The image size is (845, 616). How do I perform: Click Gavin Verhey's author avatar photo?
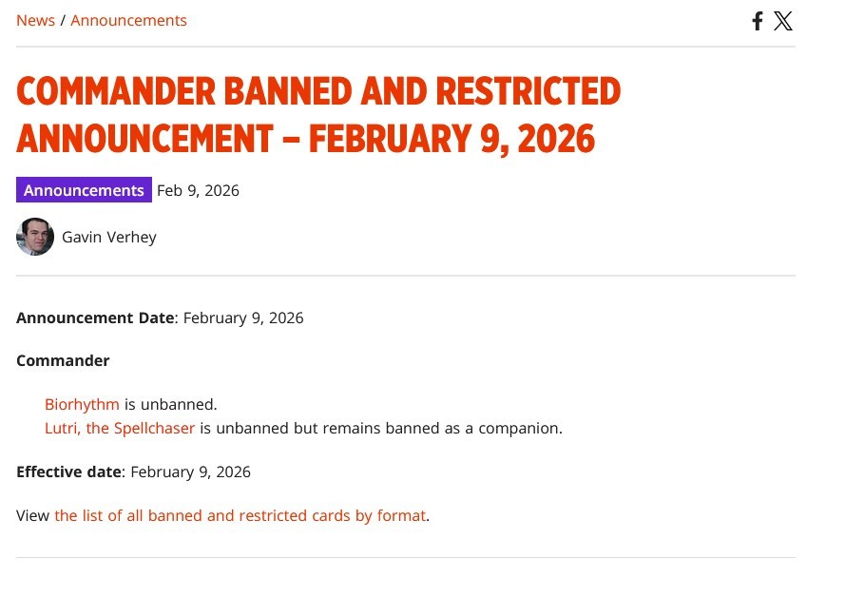[x=35, y=237]
